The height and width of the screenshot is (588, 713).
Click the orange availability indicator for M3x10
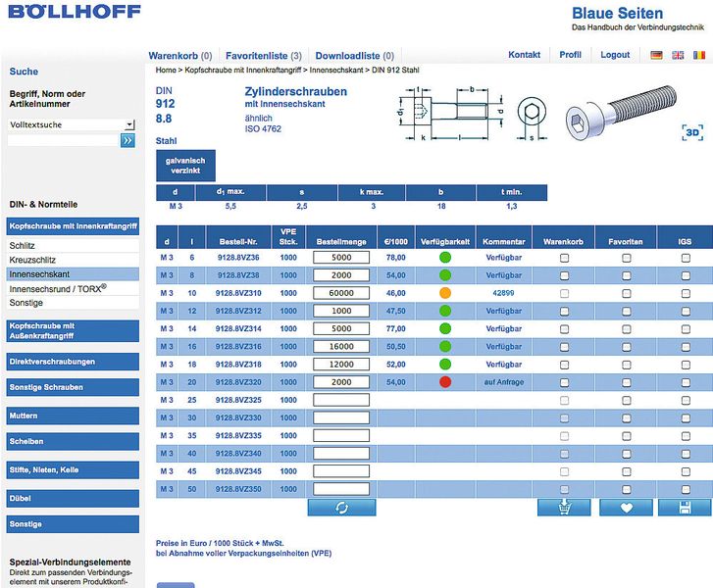pos(445,293)
